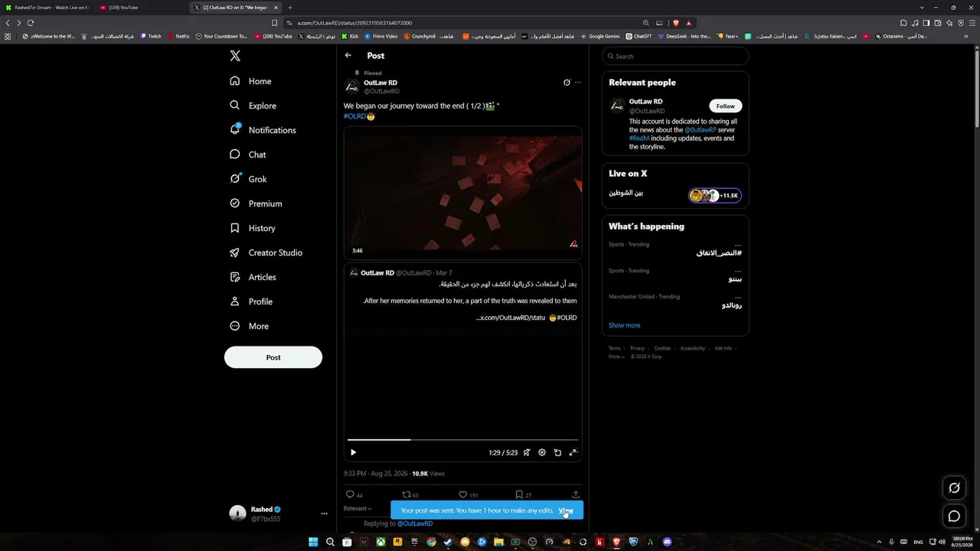
Task: Open the Grok icon on OutLaw RD's post
Action: click(567, 82)
